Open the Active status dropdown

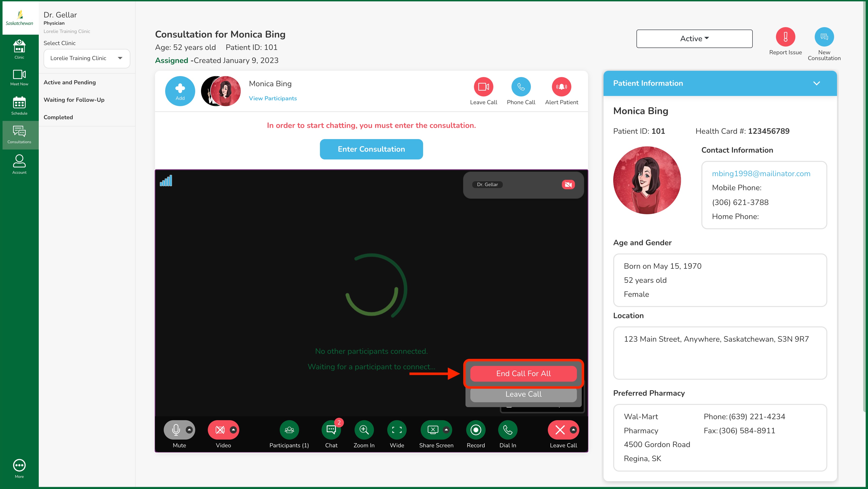pyautogui.click(x=694, y=39)
